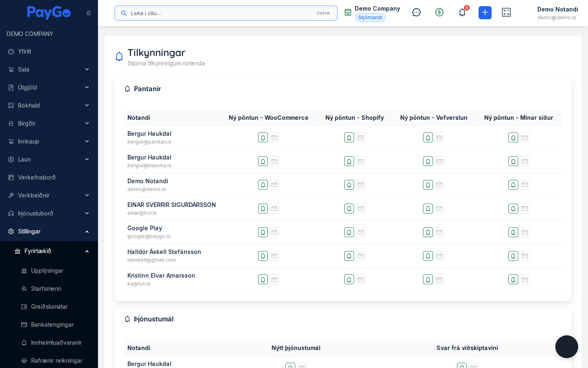The height and width of the screenshot is (368, 588).
Task: Click the search magnifier icon
Action: pyautogui.click(x=124, y=13)
